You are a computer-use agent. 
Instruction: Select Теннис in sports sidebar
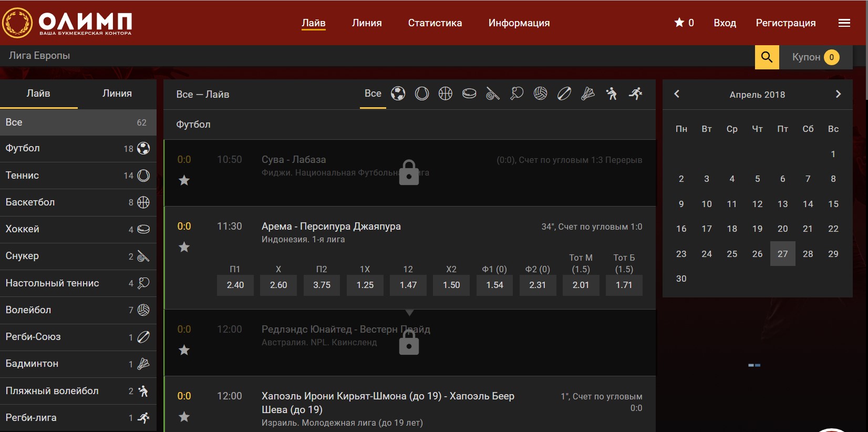(x=78, y=176)
